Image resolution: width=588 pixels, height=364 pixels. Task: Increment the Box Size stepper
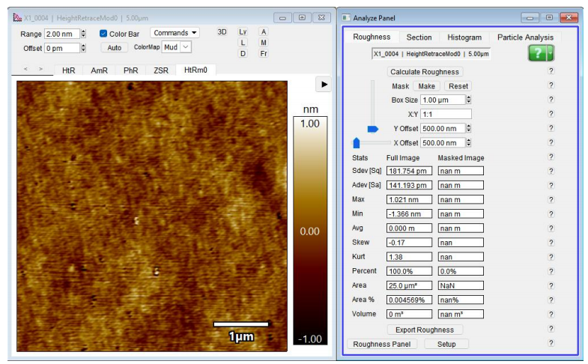point(469,97)
